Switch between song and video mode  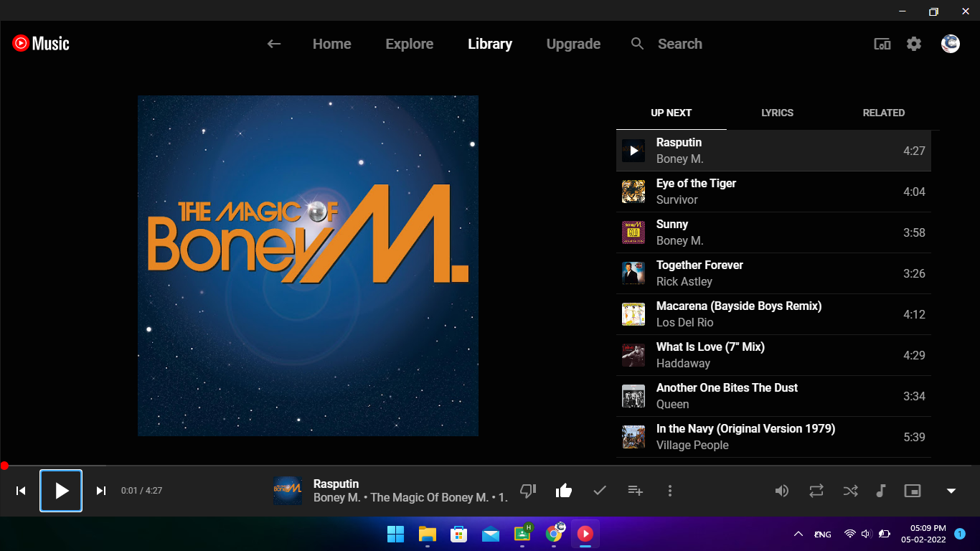pos(881,491)
